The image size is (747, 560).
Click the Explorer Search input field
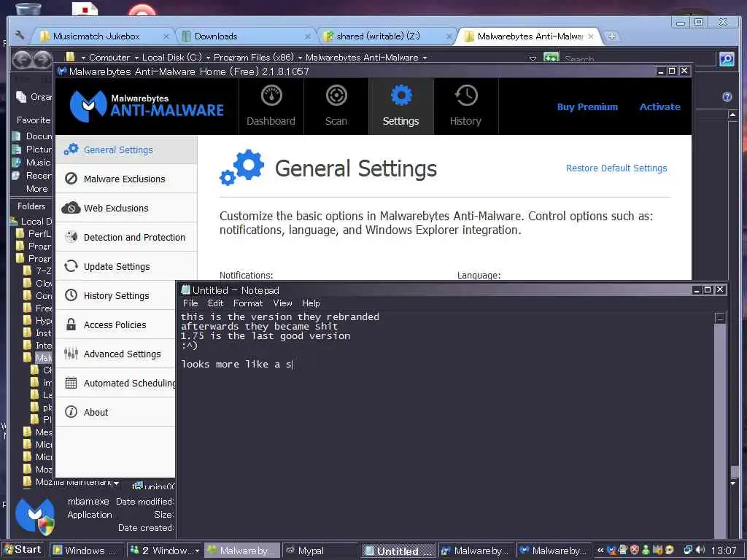click(638, 59)
